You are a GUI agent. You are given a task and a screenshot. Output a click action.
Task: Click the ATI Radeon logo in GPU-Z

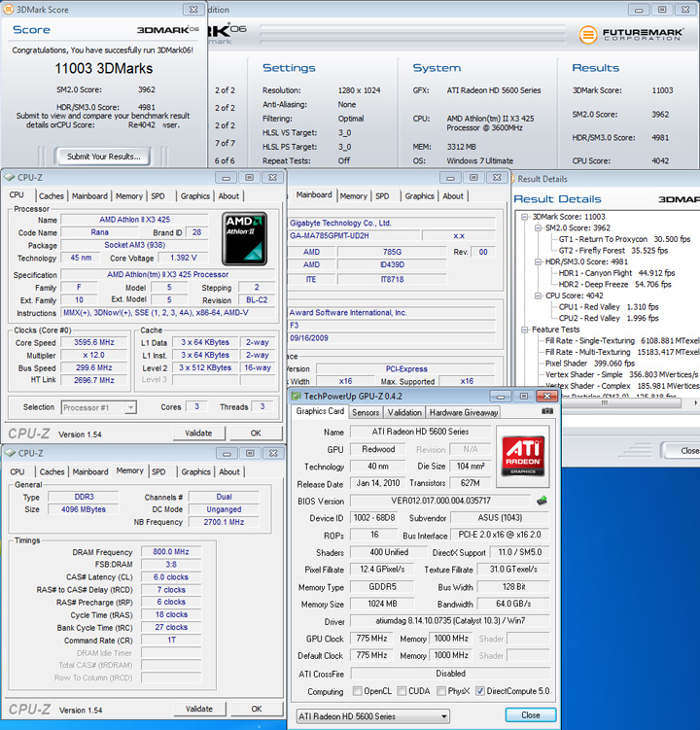click(x=522, y=456)
